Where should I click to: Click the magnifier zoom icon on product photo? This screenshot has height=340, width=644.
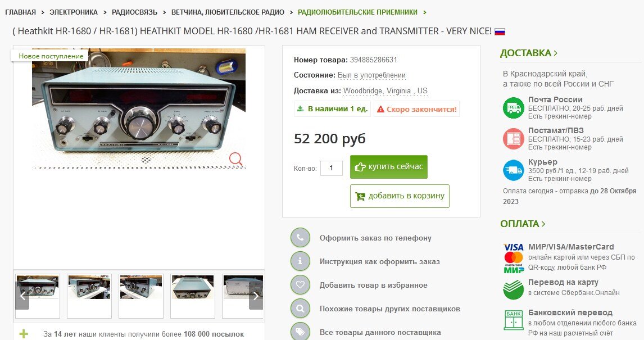pyautogui.click(x=236, y=159)
